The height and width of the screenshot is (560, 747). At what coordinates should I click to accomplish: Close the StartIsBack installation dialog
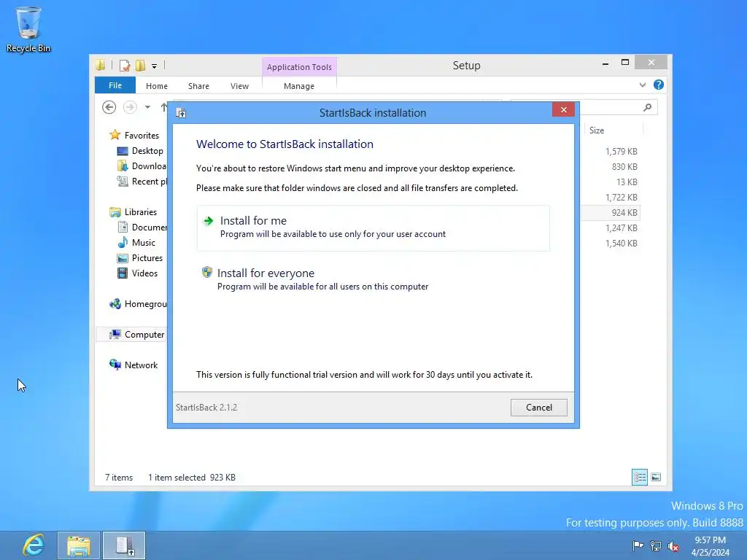[x=564, y=110]
